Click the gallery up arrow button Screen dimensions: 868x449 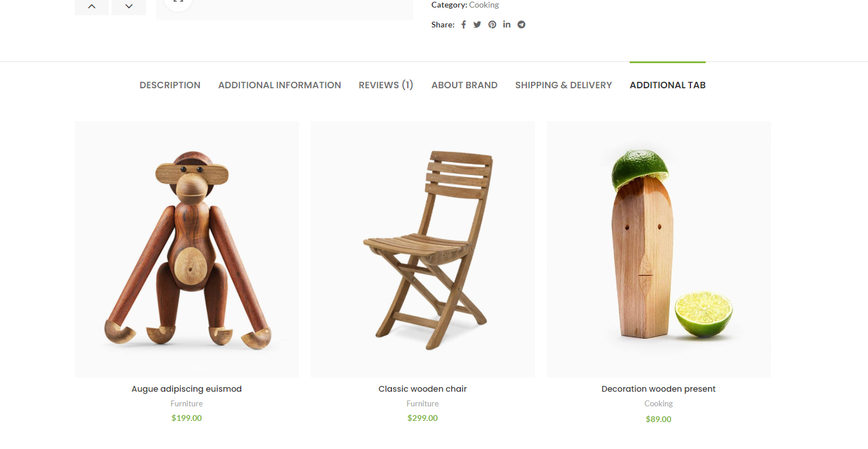pyautogui.click(x=92, y=6)
